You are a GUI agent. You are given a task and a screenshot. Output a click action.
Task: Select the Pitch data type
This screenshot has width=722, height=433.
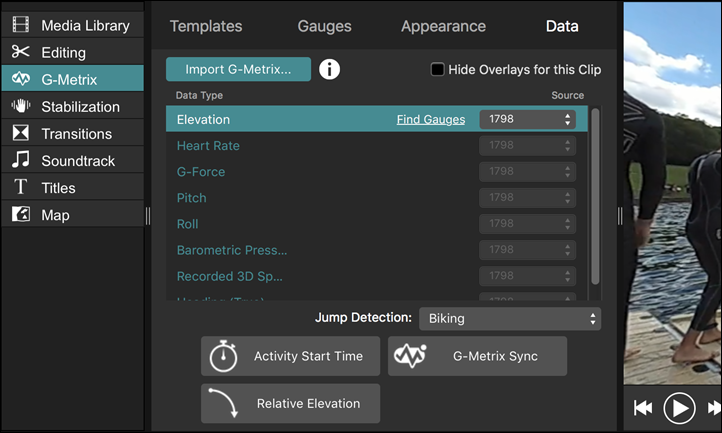click(x=192, y=198)
